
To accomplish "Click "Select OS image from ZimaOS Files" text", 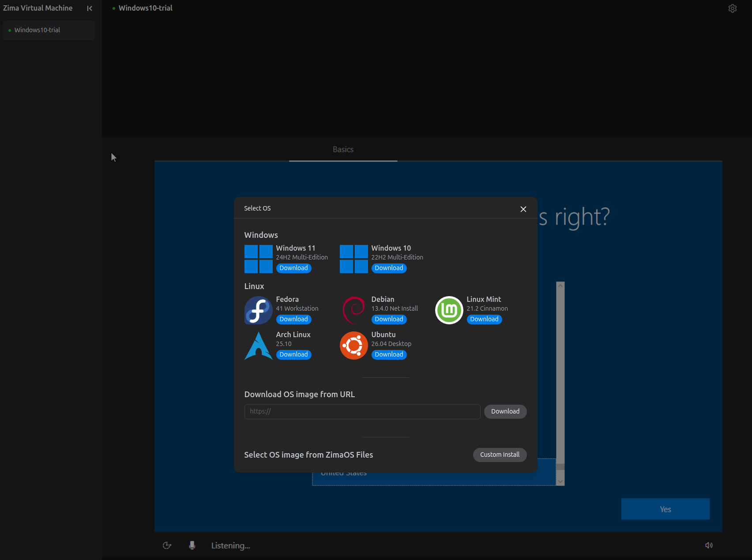I will pyautogui.click(x=309, y=455).
